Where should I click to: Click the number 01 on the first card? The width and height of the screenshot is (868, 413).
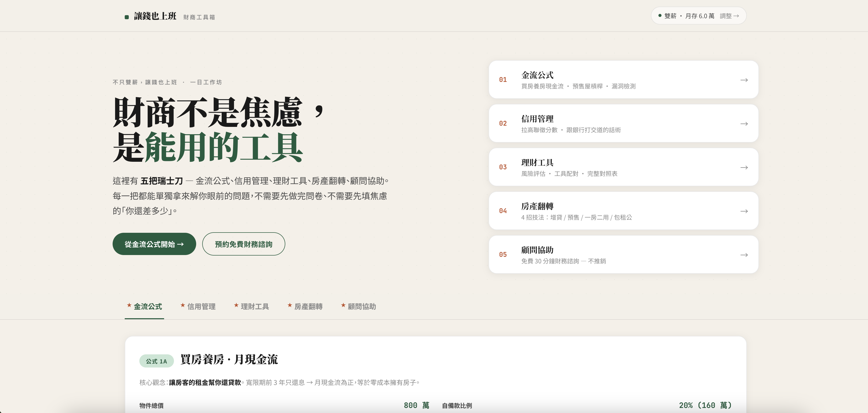pos(503,80)
